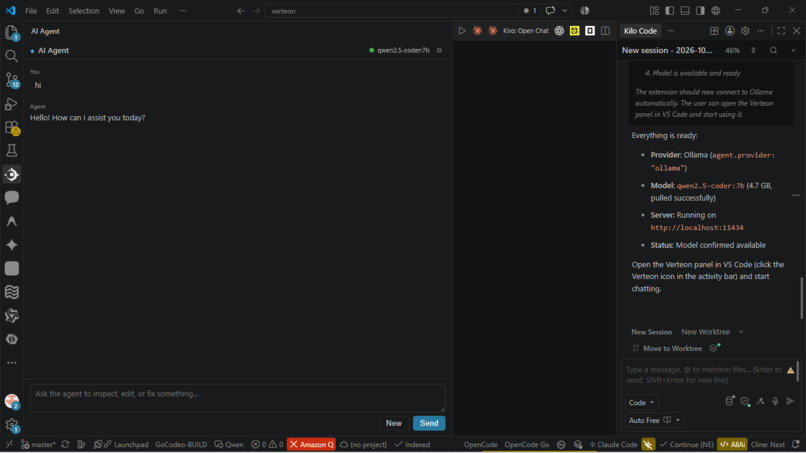Open notifications bell in status bar

pos(796,444)
